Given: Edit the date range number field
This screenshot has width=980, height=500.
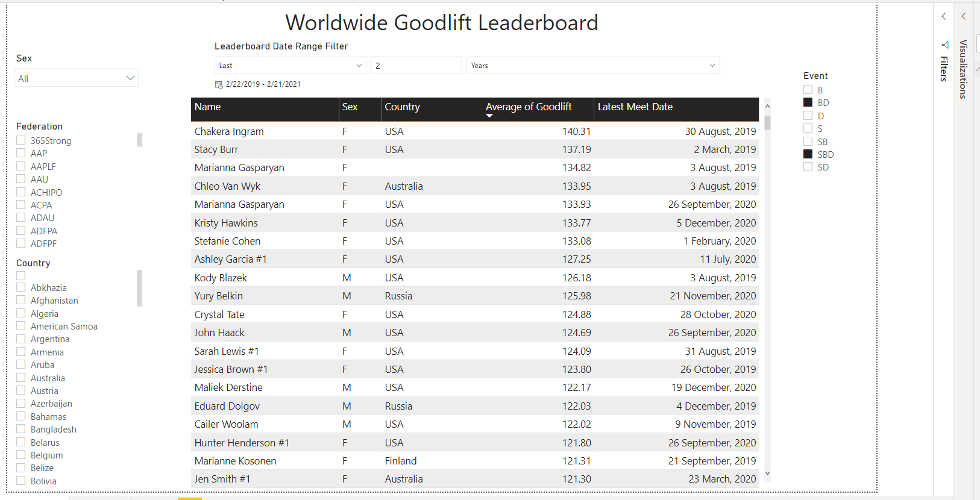Looking at the screenshot, I should click(416, 66).
